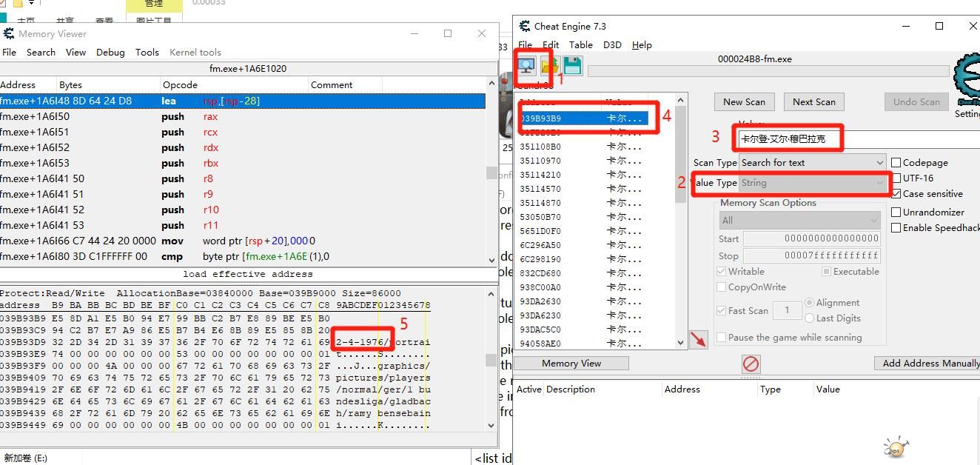Image resolution: width=980 pixels, height=465 pixels.
Task: Click the found-address list's scroll-up arrow
Action: 681,99
